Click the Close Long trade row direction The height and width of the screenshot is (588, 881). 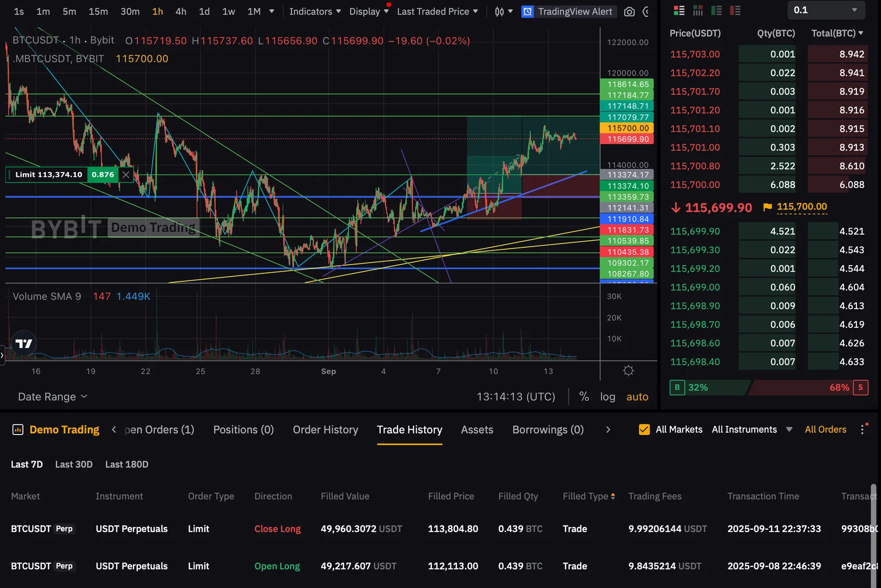(277, 529)
